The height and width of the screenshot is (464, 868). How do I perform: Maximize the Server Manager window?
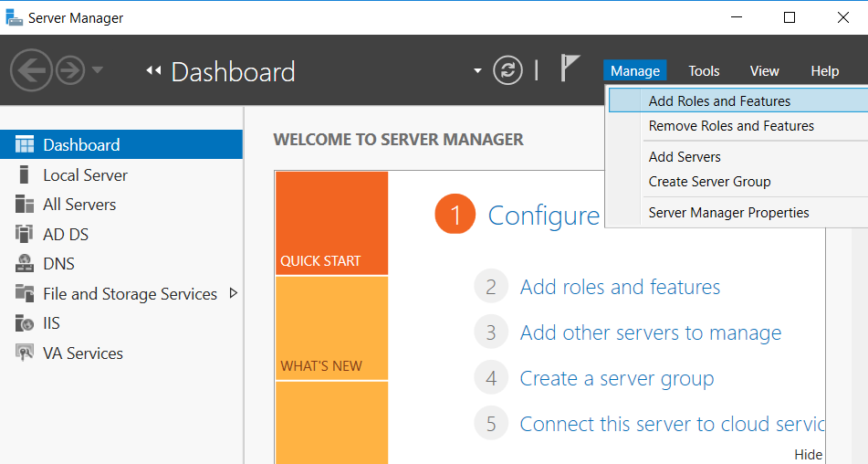click(x=790, y=17)
